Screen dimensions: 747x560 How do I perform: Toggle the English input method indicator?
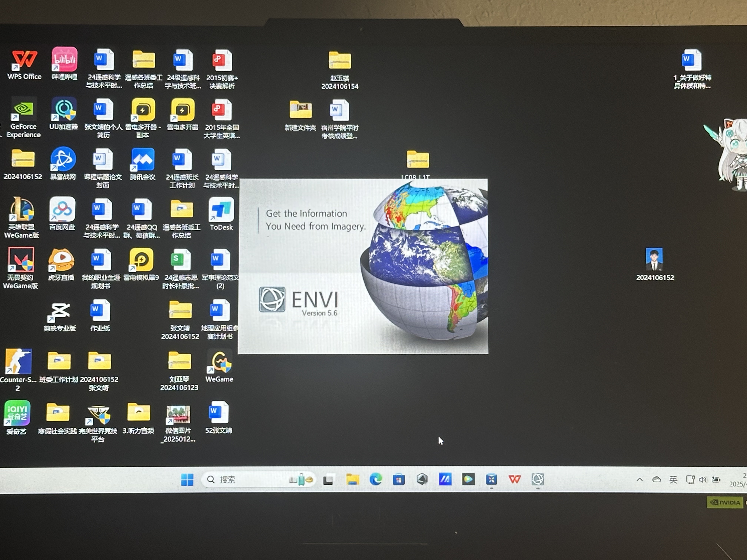point(673,480)
